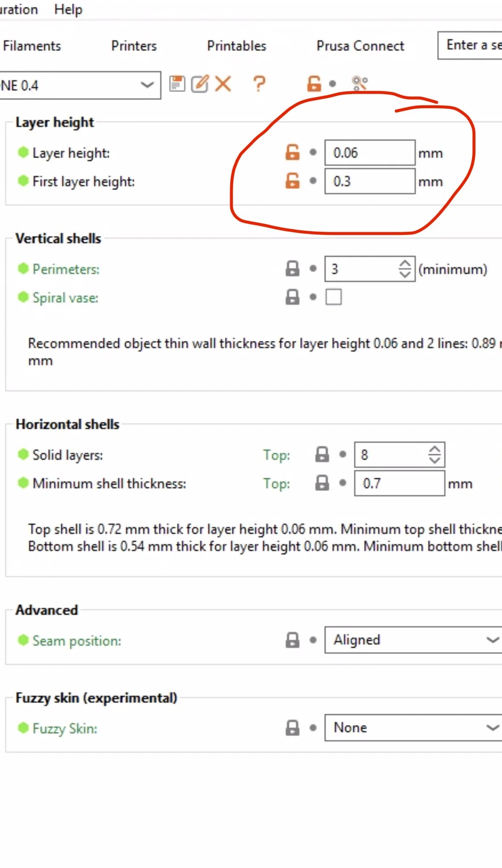Click the orange question mark icon
The image size is (502, 868).
(259, 84)
